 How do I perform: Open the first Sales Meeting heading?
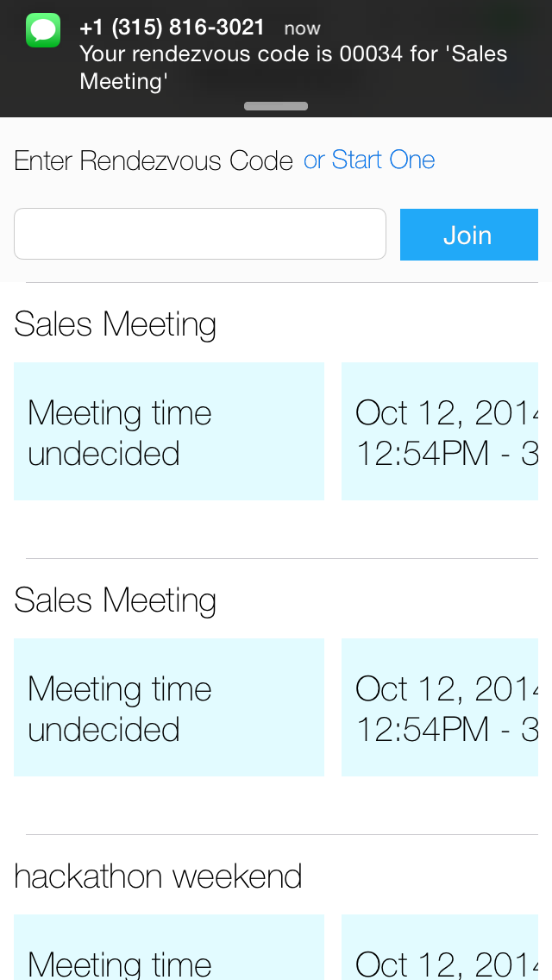(x=116, y=324)
